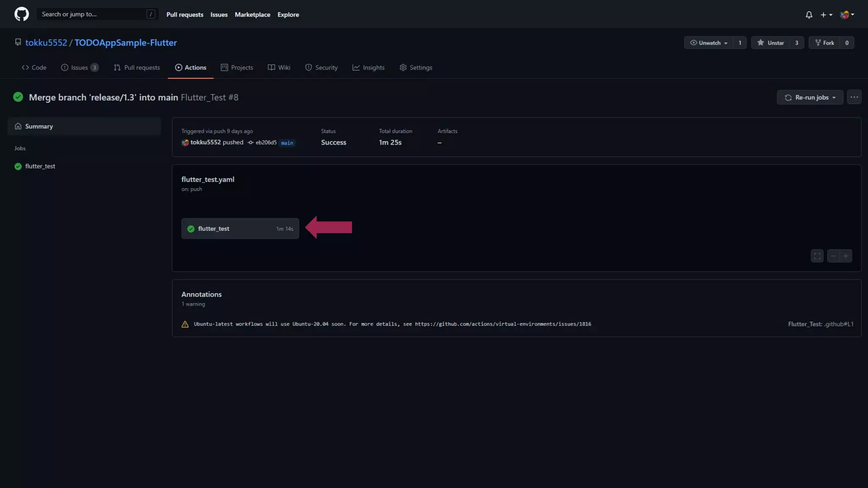
Task: Open the Re-run jobs dropdown
Action: click(810, 97)
